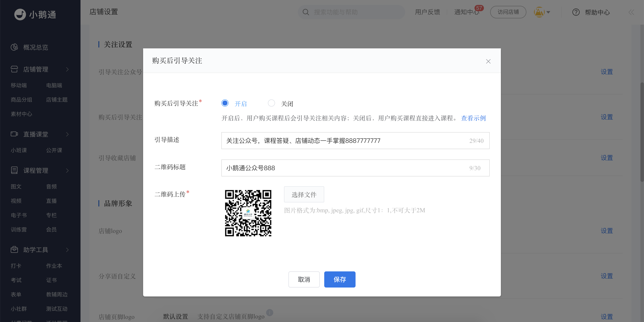Click the 小鹅通 logo icon
This screenshot has height=322, width=644.
pos(20,14)
